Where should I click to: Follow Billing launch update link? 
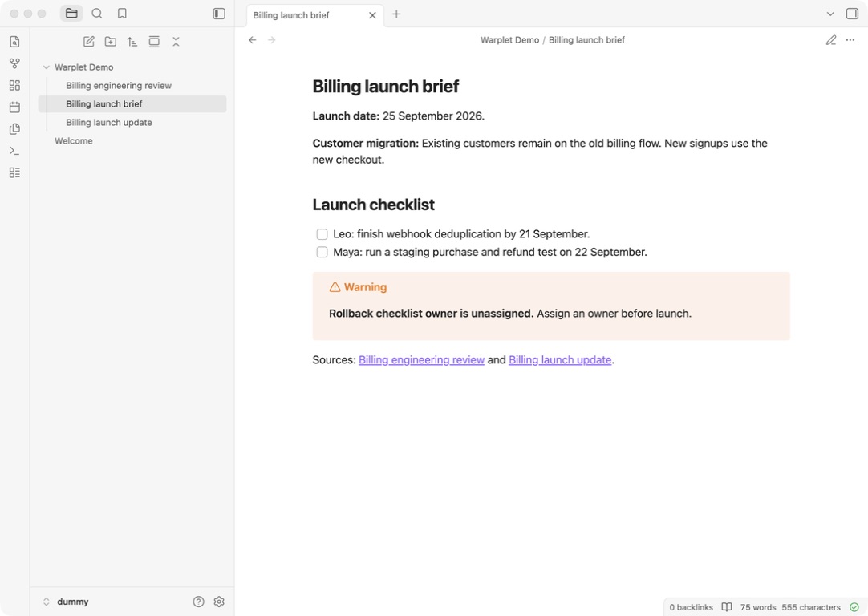pyautogui.click(x=560, y=360)
